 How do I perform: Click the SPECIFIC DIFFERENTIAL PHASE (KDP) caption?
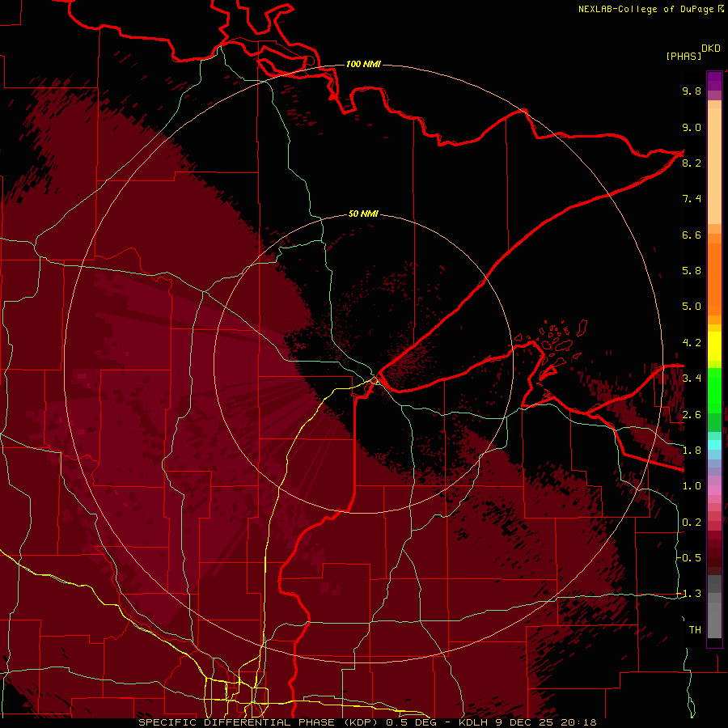click(259, 722)
